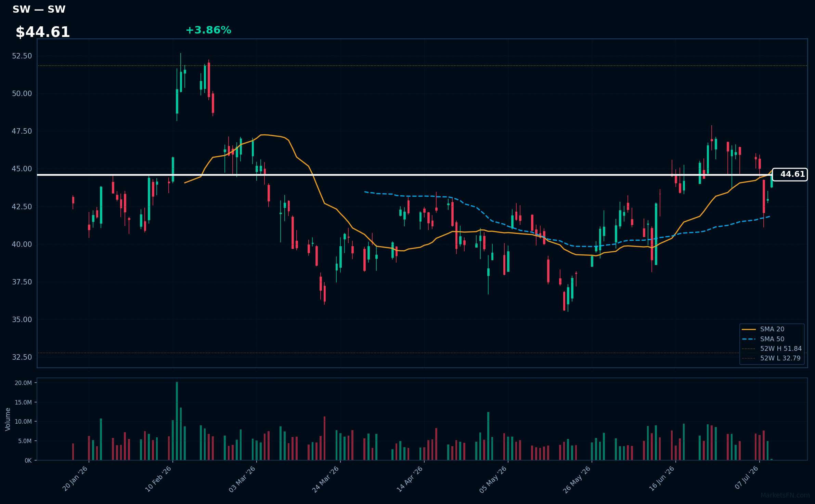The width and height of the screenshot is (815, 504).
Task: Click the 14 Apr '26 date label
Action: tap(410, 479)
